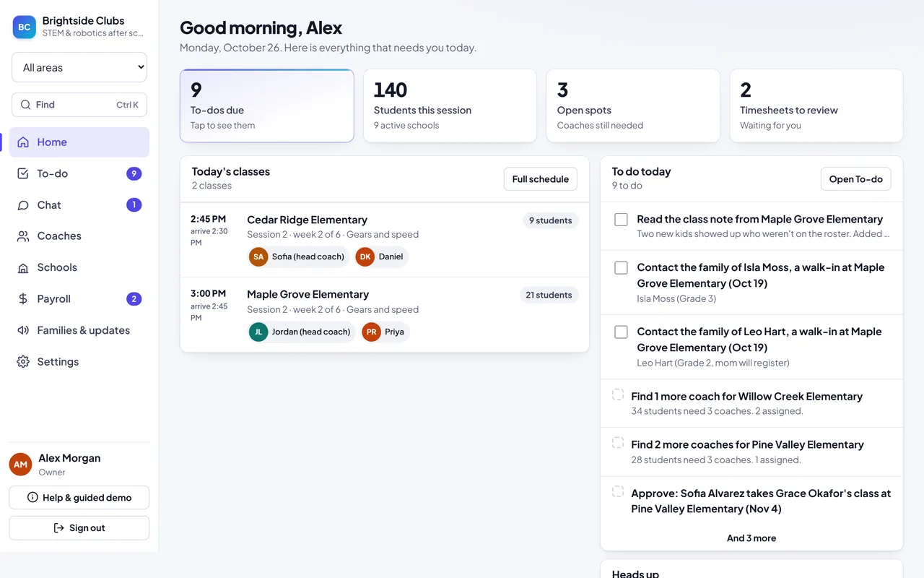Check off 'Read the class note' task
924x578 pixels.
pyautogui.click(x=621, y=219)
